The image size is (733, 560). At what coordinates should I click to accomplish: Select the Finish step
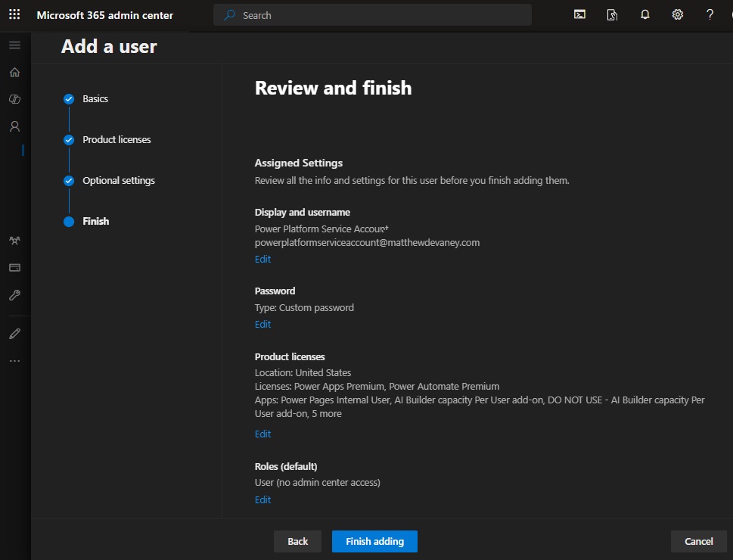(96, 221)
